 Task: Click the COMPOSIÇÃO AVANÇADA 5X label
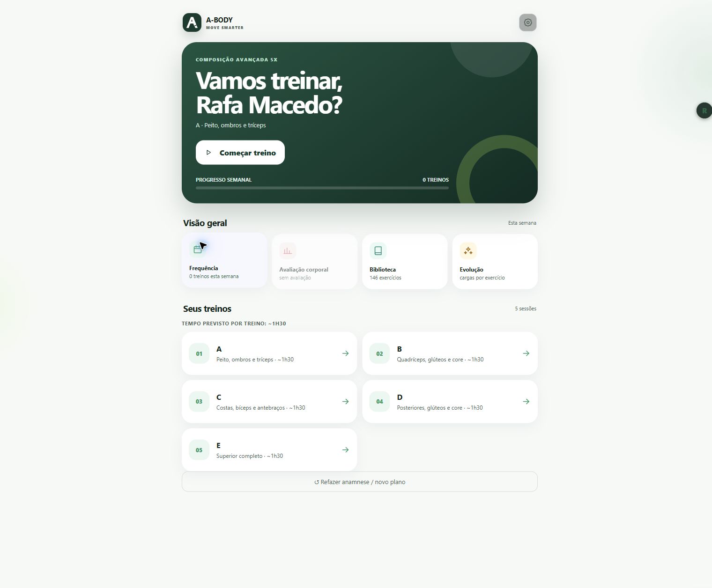click(237, 60)
